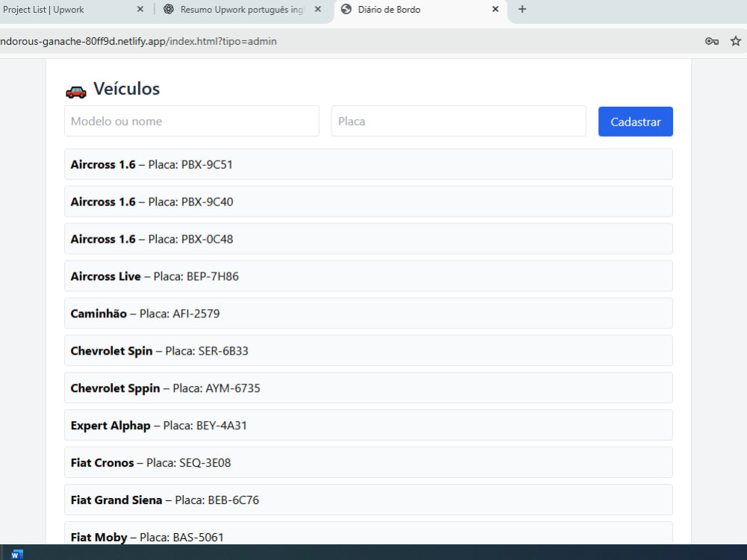Open Word from the taskbar

[x=16, y=554]
